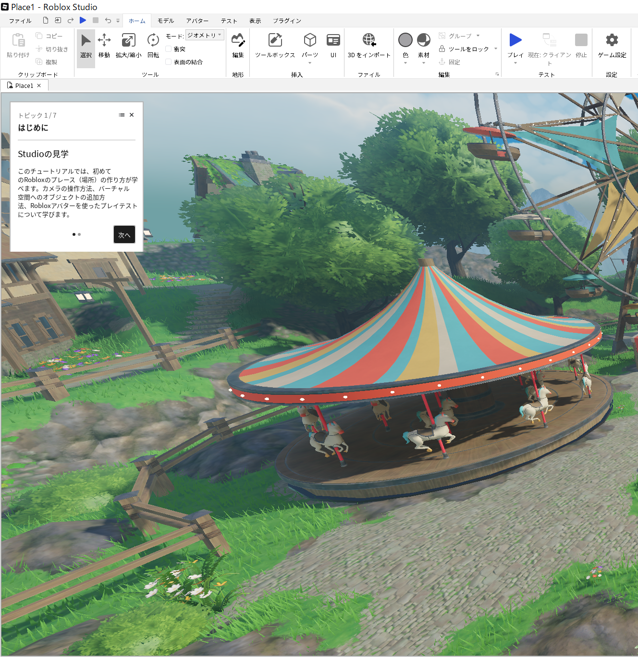This screenshot has width=638, height=672.
Task: Open the ファイル menu
Action: [x=20, y=21]
